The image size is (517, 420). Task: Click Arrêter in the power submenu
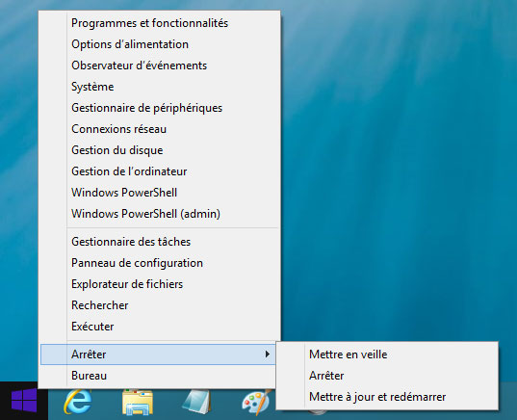pos(387,376)
